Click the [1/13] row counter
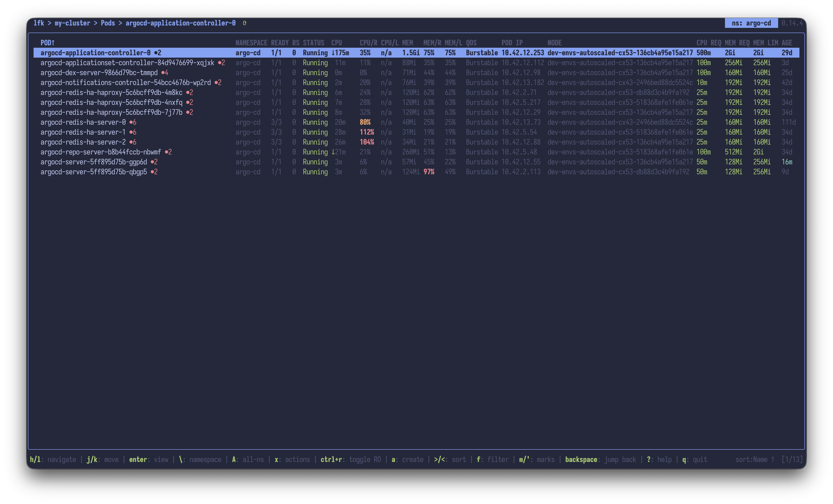The image size is (833, 504). 792,459
